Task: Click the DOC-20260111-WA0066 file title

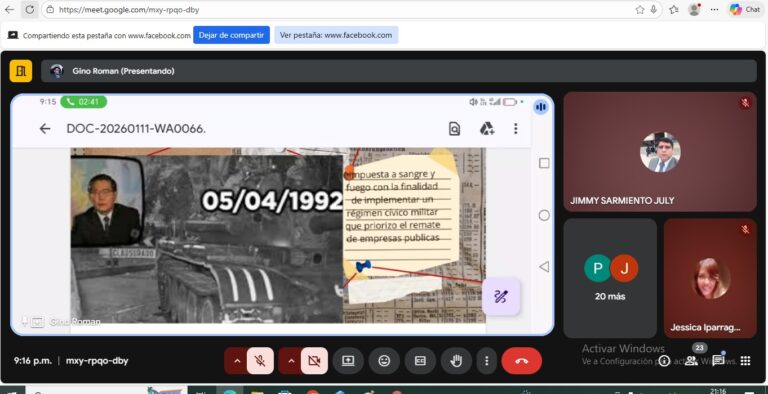Action: (136, 129)
